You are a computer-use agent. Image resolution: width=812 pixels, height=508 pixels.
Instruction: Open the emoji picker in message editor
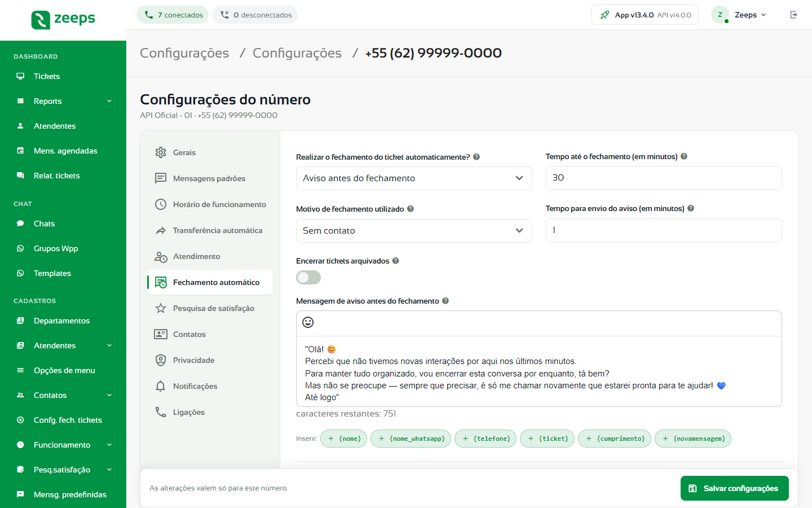click(308, 322)
